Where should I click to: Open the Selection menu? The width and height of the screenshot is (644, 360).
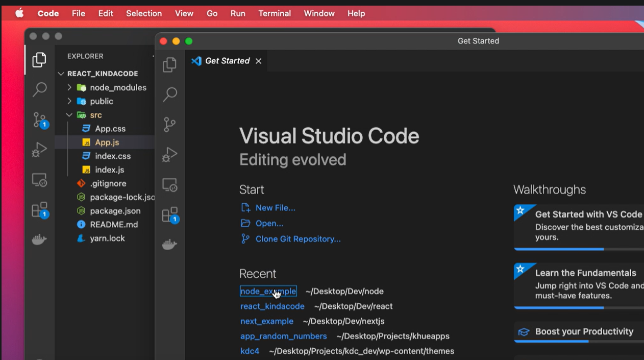click(x=144, y=13)
